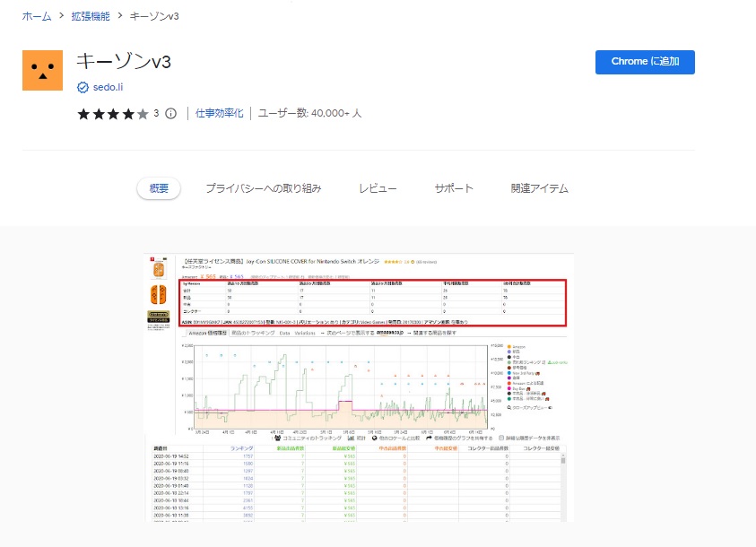The width and height of the screenshot is (756, 547).
Task: Open the 拡張機能 breadcrumb link
Action: pos(91,16)
